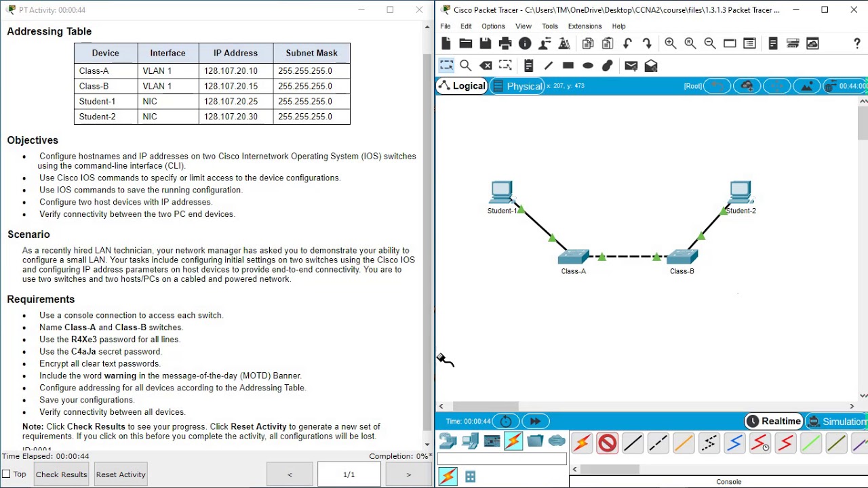Screen dimensions: 868x488
Task: Switch to Simulation mode
Action: (x=837, y=422)
